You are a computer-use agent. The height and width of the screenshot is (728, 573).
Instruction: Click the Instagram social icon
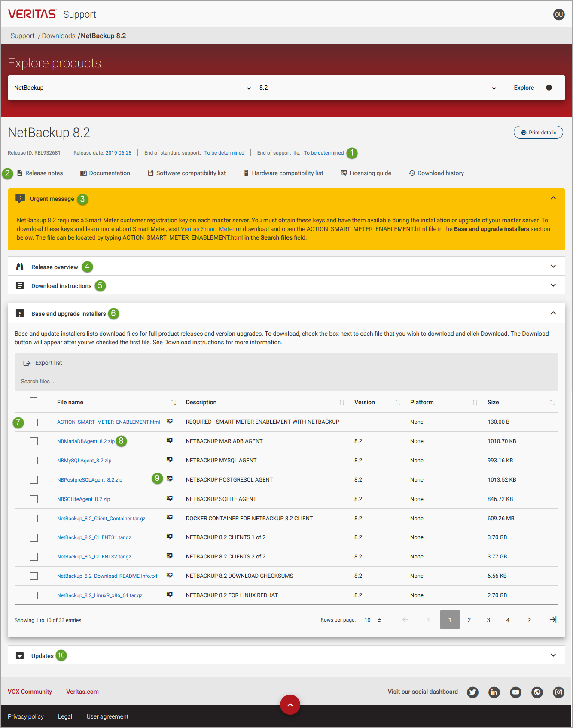[x=559, y=692]
